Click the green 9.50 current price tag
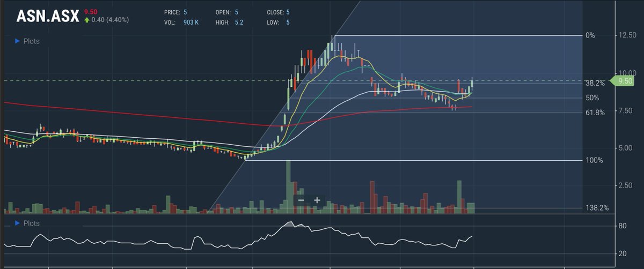The image size is (644, 269). pos(624,80)
